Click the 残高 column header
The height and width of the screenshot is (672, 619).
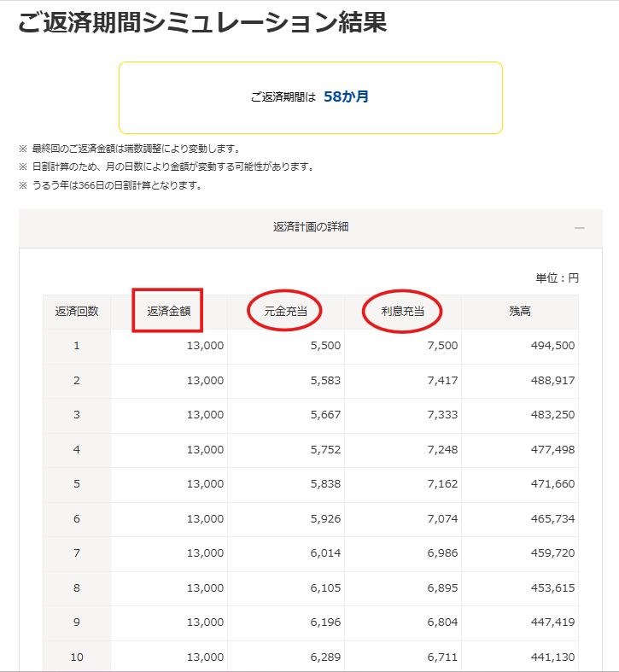tap(519, 312)
